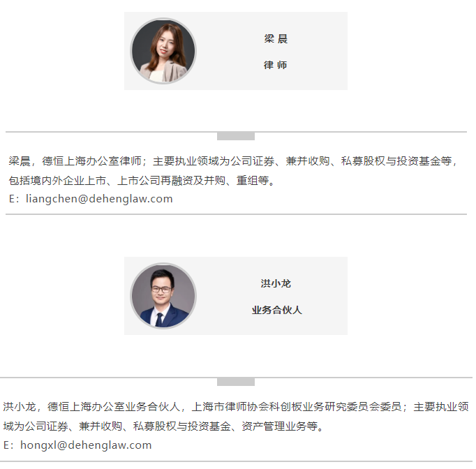Screen dimensions: 476x469
Task: Click the bio line starting 域为公司证券
Action: 164,426
